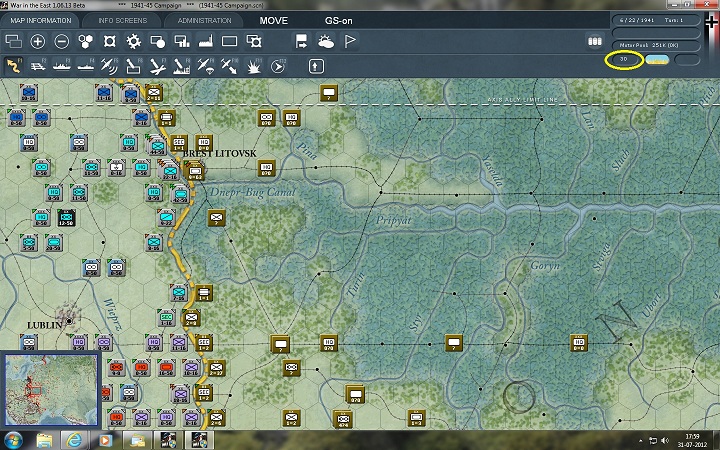Viewport: 720px width, 450px height.
Task: Open Internet Explorer from the taskbar
Action: tap(74, 440)
